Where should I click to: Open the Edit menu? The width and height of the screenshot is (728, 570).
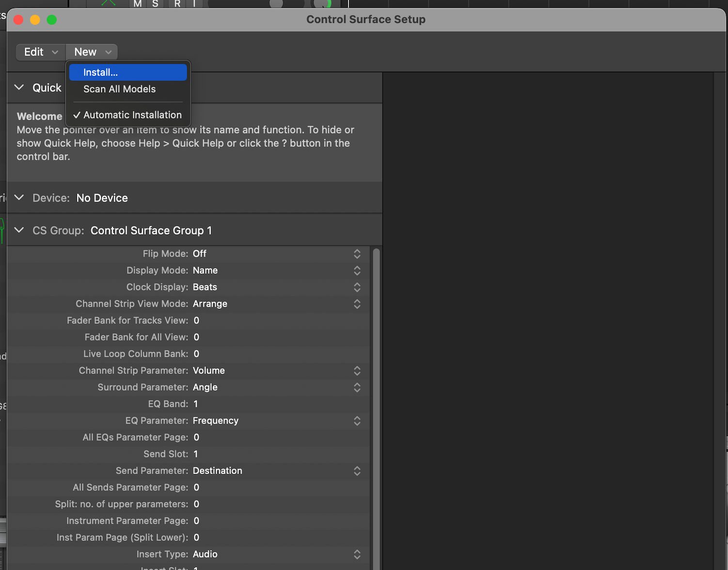[x=40, y=52]
